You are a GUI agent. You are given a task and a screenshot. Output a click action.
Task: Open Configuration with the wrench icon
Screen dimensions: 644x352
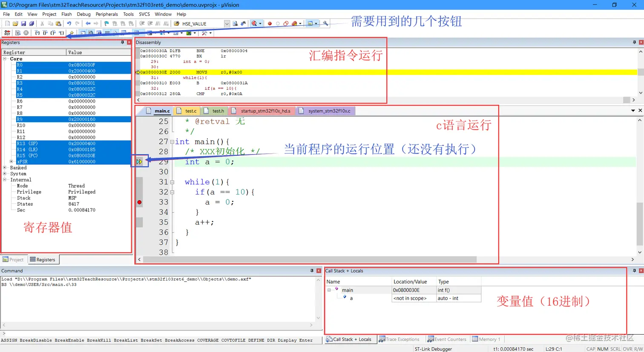[x=326, y=24]
